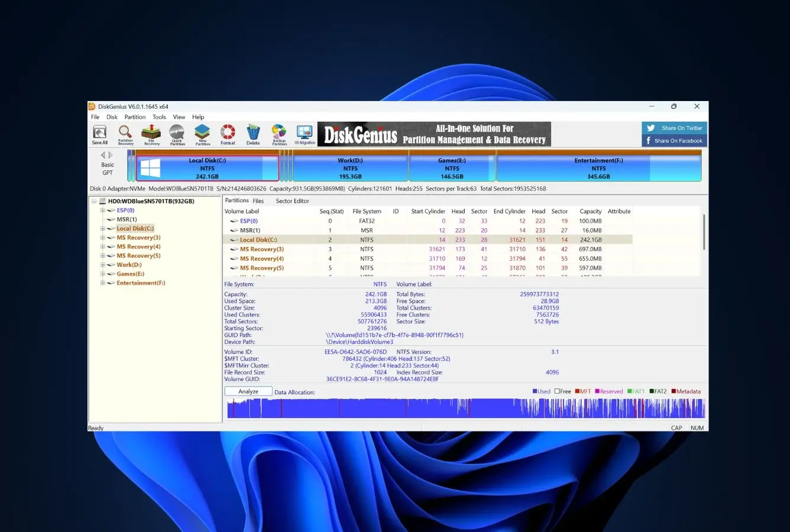Screen dimensions: 790x532
Task: Switch to the Sector Editor tab
Action: pyautogui.click(x=292, y=201)
